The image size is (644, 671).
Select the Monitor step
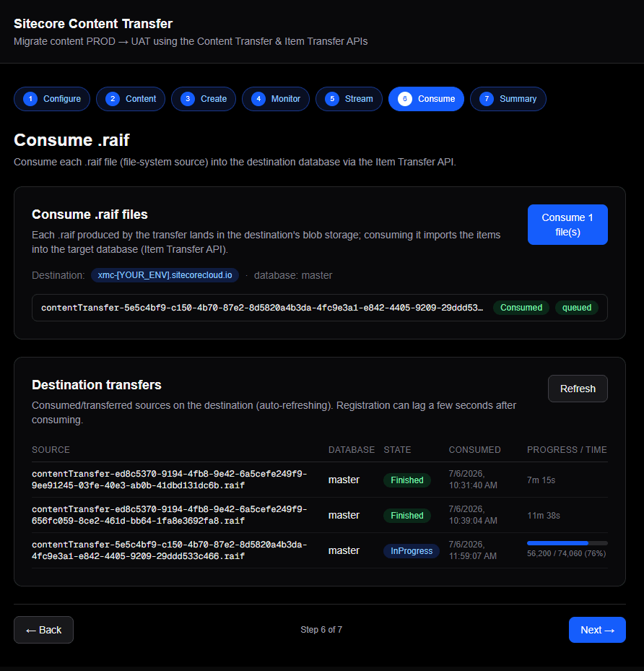[275, 99]
